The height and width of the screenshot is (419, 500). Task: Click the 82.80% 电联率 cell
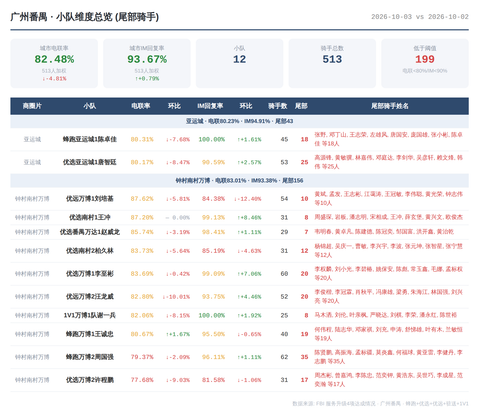click(x=142, y=297)
